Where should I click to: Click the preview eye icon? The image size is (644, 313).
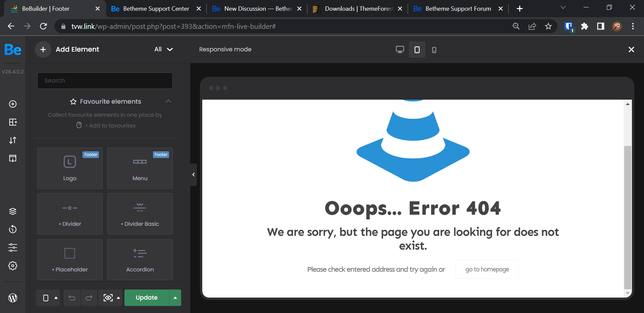point(108,298)
